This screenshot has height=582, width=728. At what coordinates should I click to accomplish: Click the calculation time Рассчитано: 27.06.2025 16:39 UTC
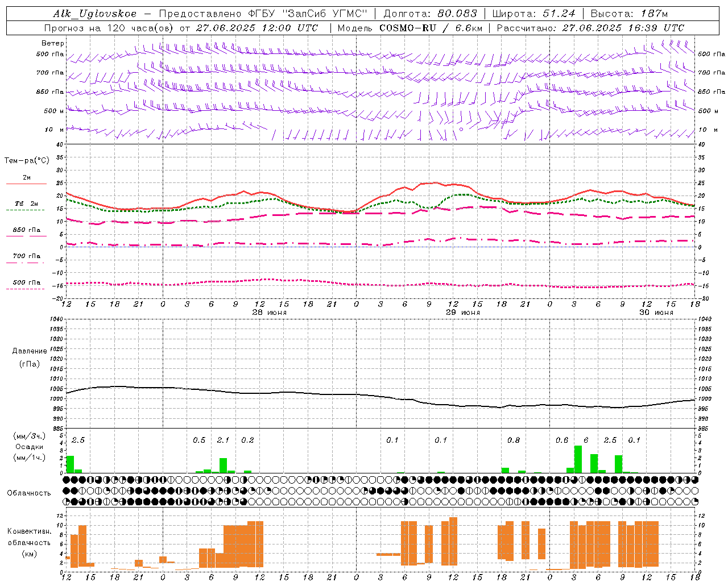coord(590,28)
